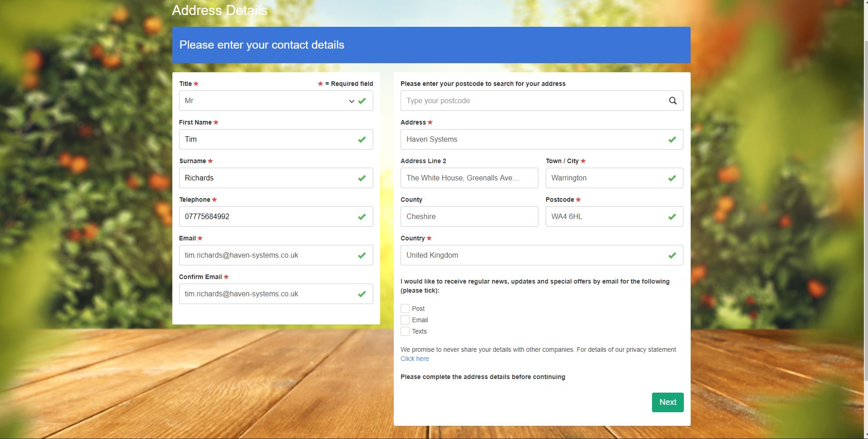Select the Telephone number input field
The image size is (868, 439).
pos(268,217)
